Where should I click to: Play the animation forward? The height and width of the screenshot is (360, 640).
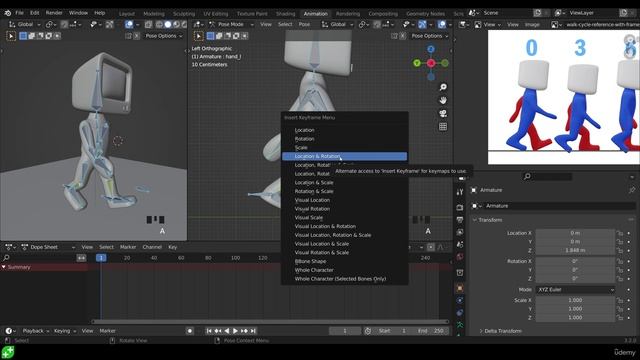click(235, 331)
